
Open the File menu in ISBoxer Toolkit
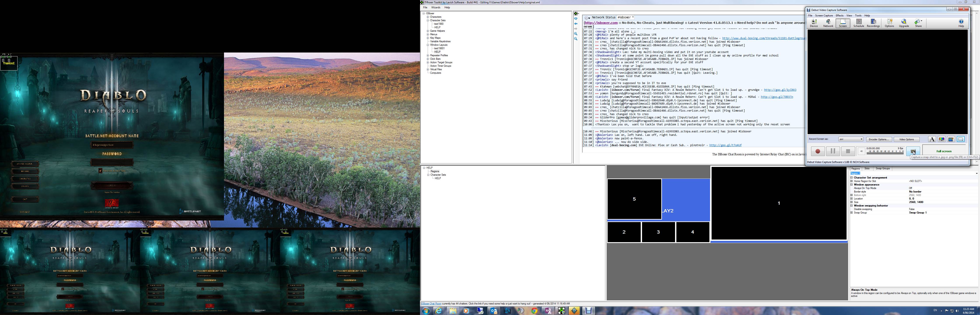click(x=425, y=8)
